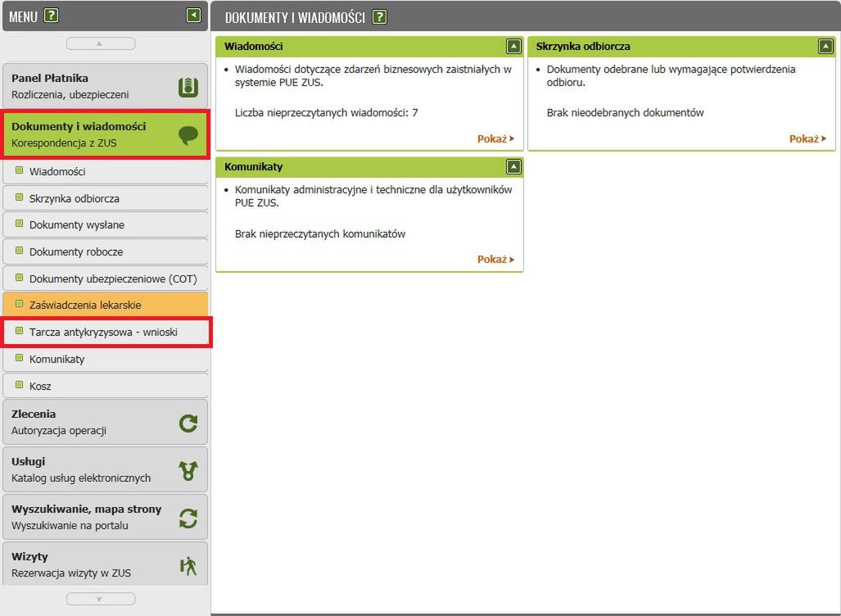The height and width of the screenshot is (616, 841).
Task: Open Zlecenia Autoryzacja operacji section
Action: point(105,422)
